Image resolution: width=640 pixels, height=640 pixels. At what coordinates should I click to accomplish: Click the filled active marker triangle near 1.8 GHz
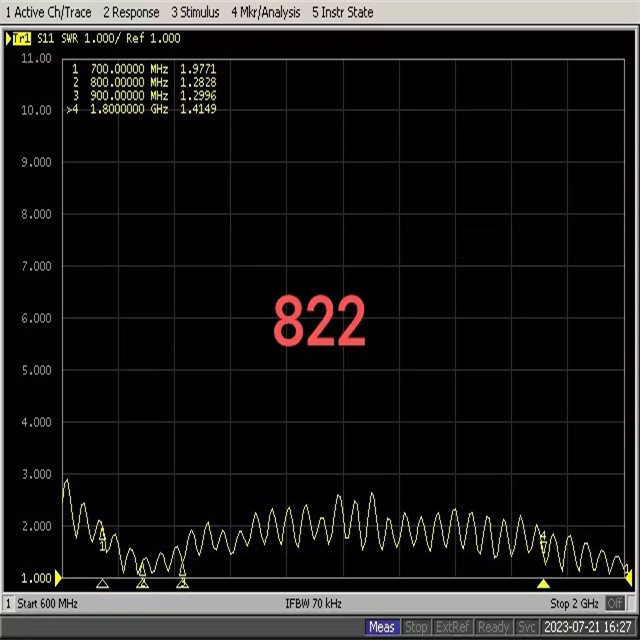point(543,583)
